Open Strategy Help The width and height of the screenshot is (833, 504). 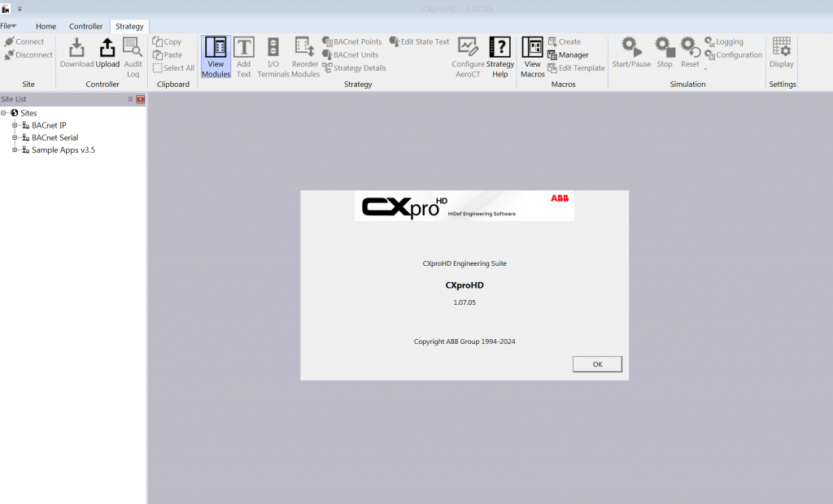tap(500, 58)
